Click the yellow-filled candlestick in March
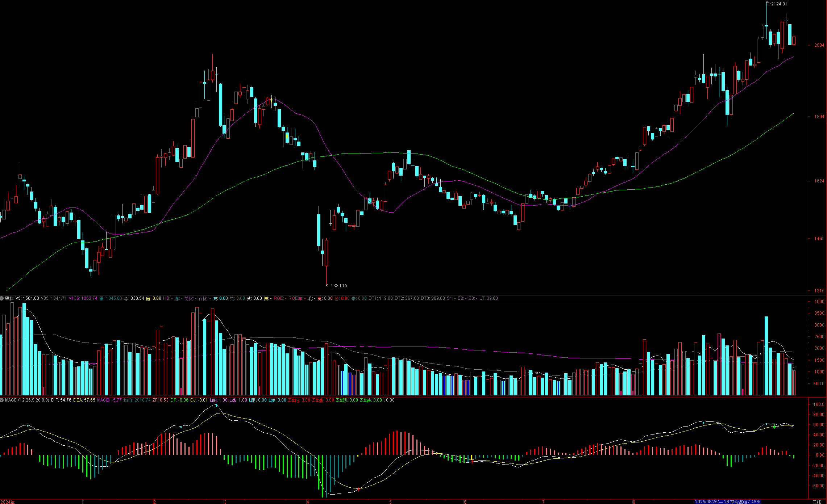Viewport: 827px width, 504px height. tap(287, 136)
